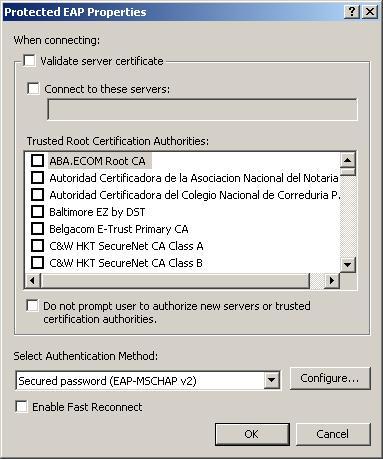Toggle Enable Fast Reconnect option
This screenshot has height=459, width=383.
pyautogui.click(x=22, y=407)
